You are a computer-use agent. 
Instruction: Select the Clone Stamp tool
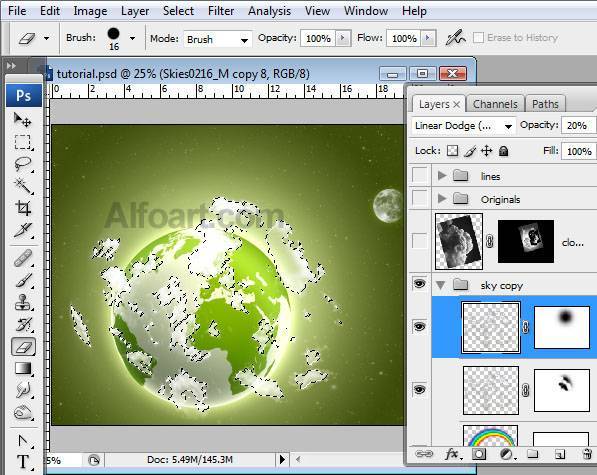point(22,303)
